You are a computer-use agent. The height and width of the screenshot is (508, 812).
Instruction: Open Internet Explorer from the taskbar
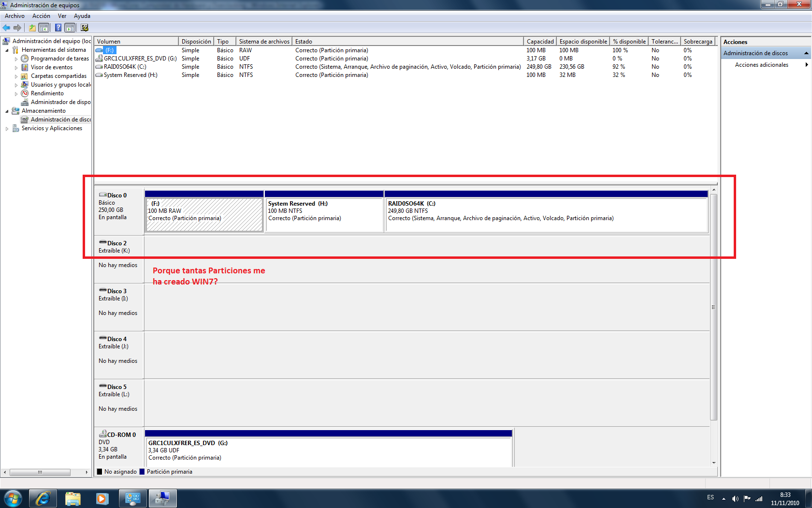(43, 498)
